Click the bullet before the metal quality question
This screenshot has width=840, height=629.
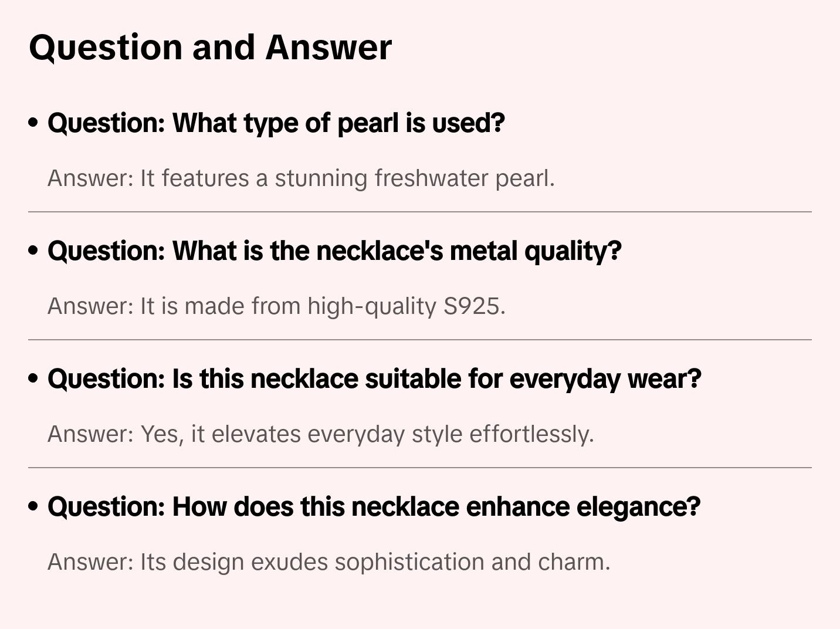33,251
